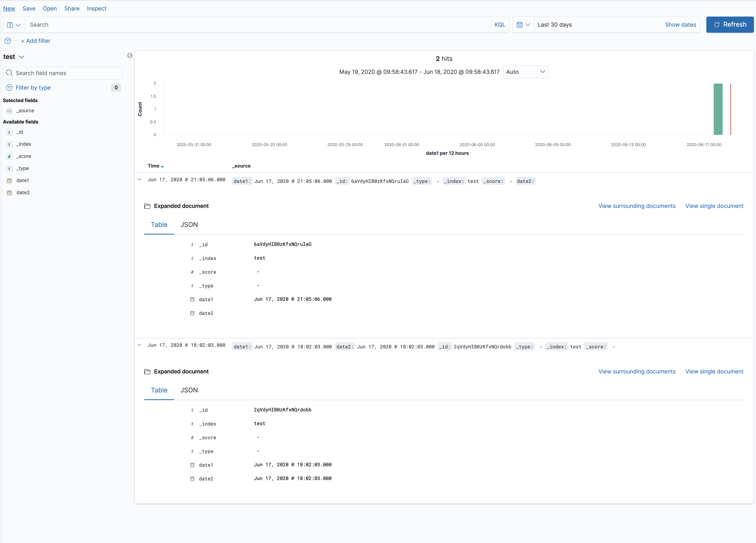Switch to JSON tab in first document
Image resolution: width=756 pixels, height=543 pixels.
[189, 225]
